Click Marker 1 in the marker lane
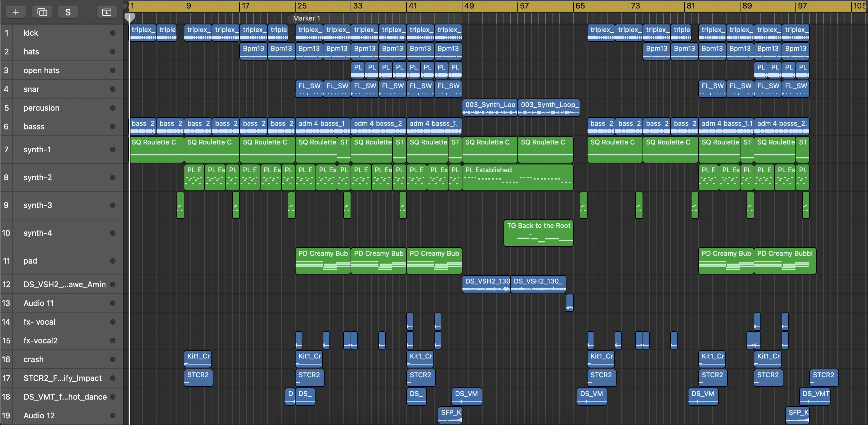Image resolution: width=868 pixels, height=425 pixels. 306,18
